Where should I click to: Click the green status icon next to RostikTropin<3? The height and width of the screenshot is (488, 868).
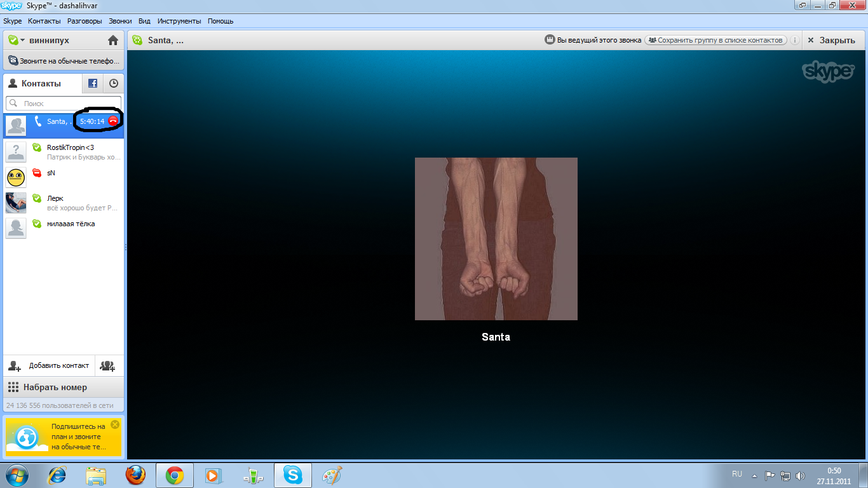tap(37, 147)
